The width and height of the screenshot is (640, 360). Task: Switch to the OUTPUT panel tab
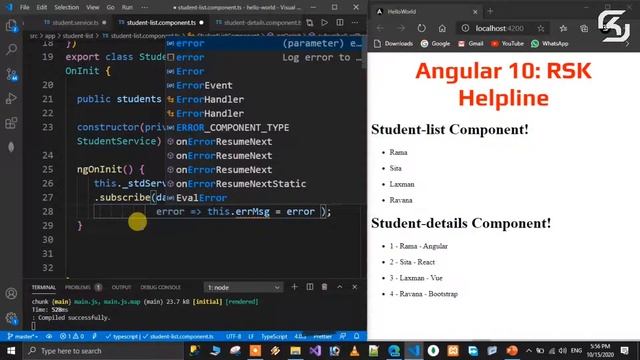[x=121, y=287]
